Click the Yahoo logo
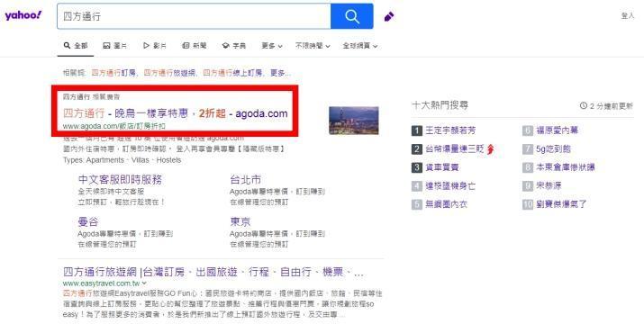Image resolution: width=644 pixels, height=324 pixels. pos(23,15)
